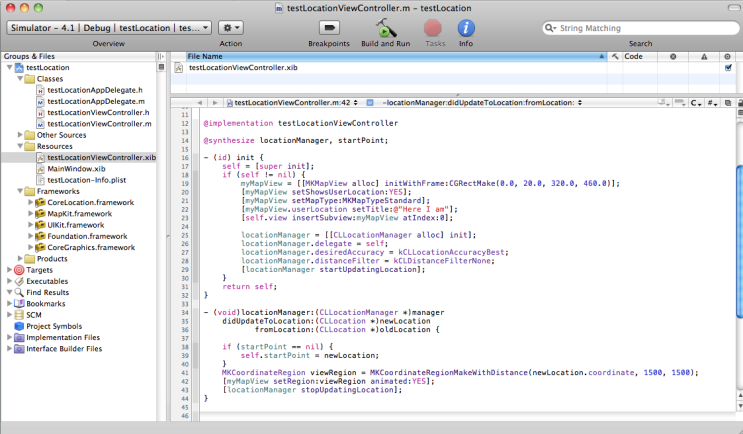Collapse the Resources folder

20,146
